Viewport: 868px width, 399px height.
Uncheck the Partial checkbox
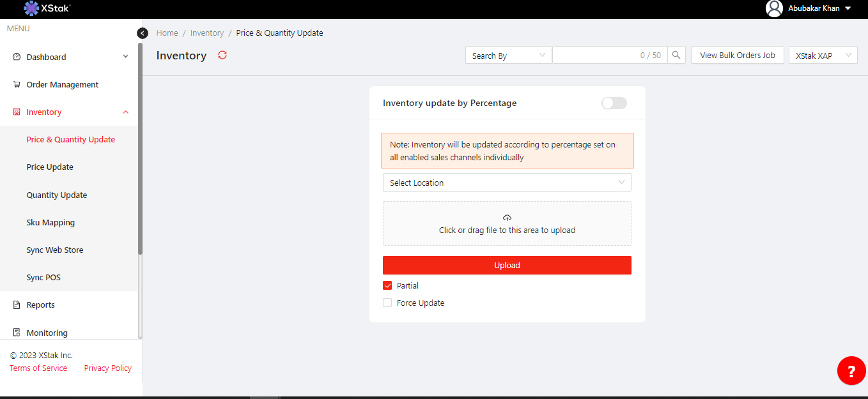pos(387,285)
